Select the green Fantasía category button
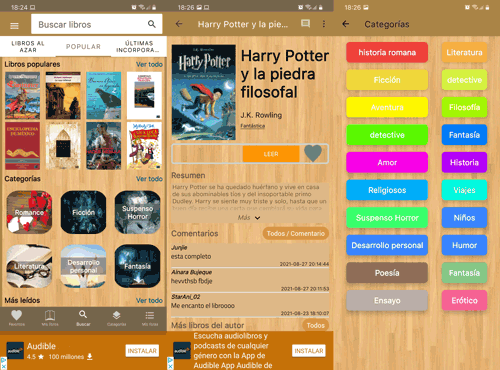Screen dimensions: 500x370 (x=464, y=273)
